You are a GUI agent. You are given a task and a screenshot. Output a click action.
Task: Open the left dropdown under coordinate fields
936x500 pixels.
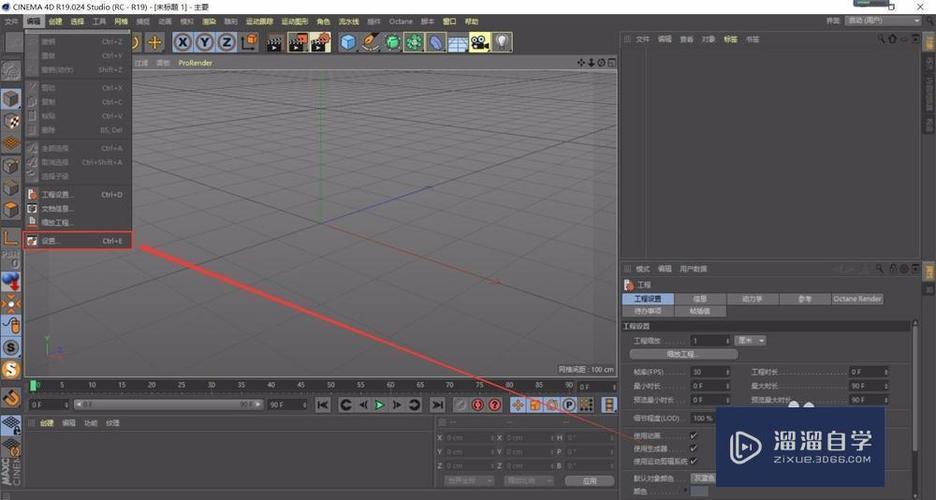469,481
